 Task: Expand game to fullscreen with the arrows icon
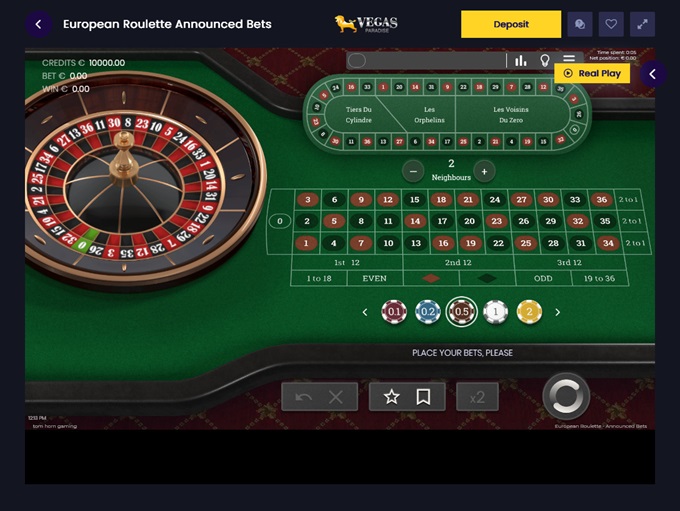(x=642, y=24)
